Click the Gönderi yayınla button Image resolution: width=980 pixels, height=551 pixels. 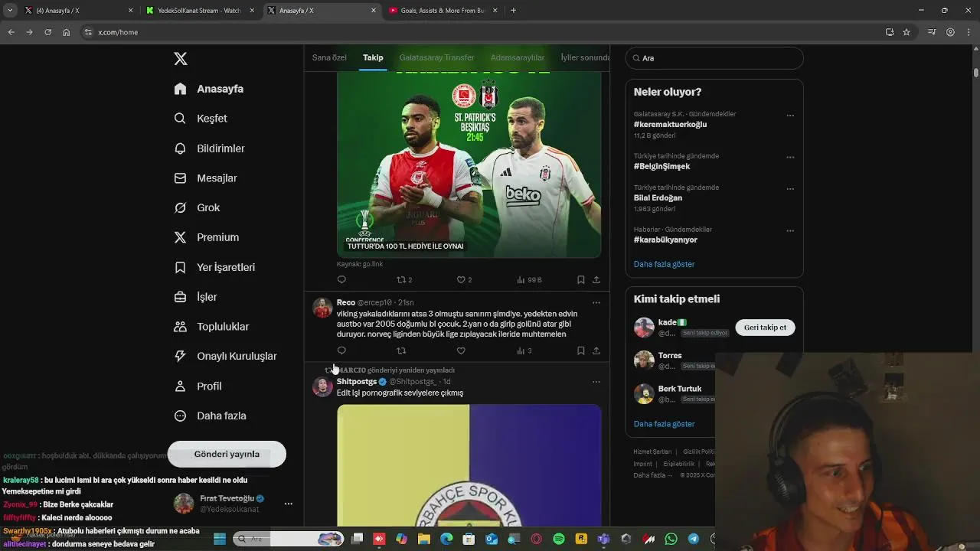[227, 454]
